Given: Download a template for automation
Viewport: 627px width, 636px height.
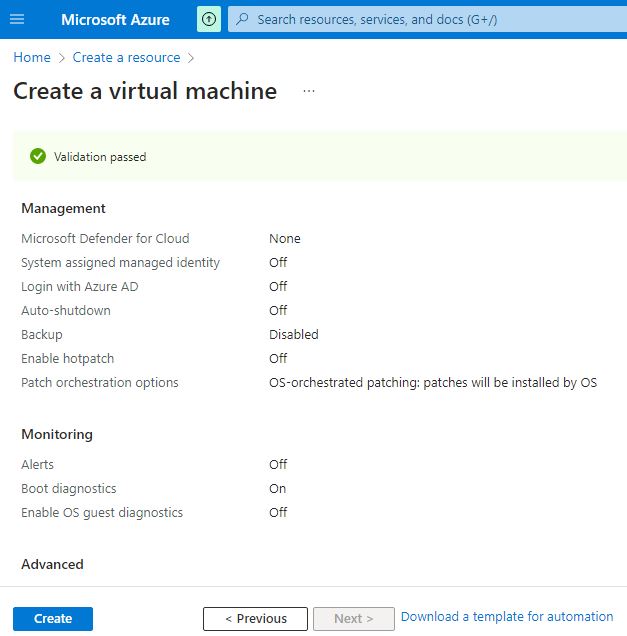Looking at the screenshot, I should [x=507, y=617].
